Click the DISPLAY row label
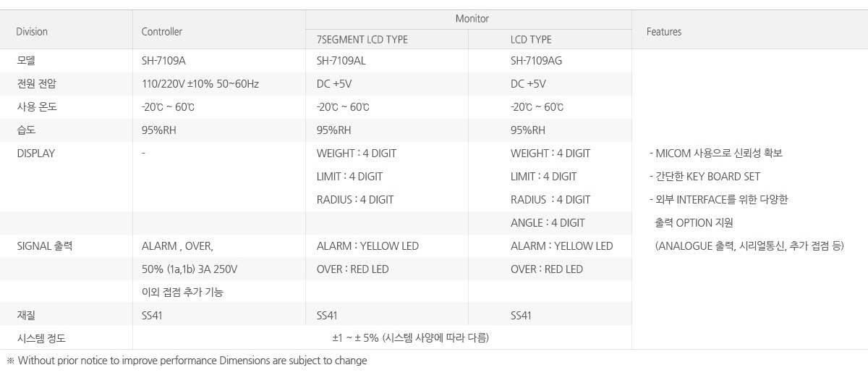Viewport: 868px width, 378px height. tap(35, 154)
